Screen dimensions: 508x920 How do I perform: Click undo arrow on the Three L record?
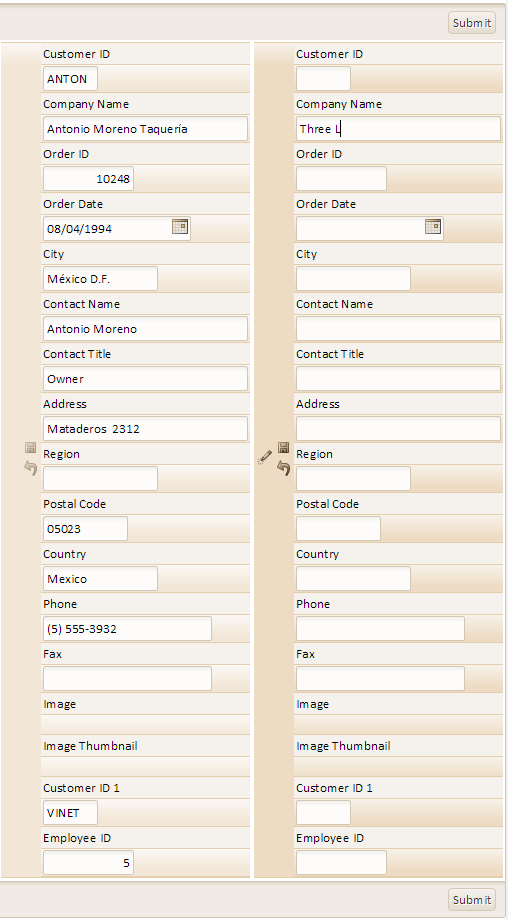[x=283, y=468]
